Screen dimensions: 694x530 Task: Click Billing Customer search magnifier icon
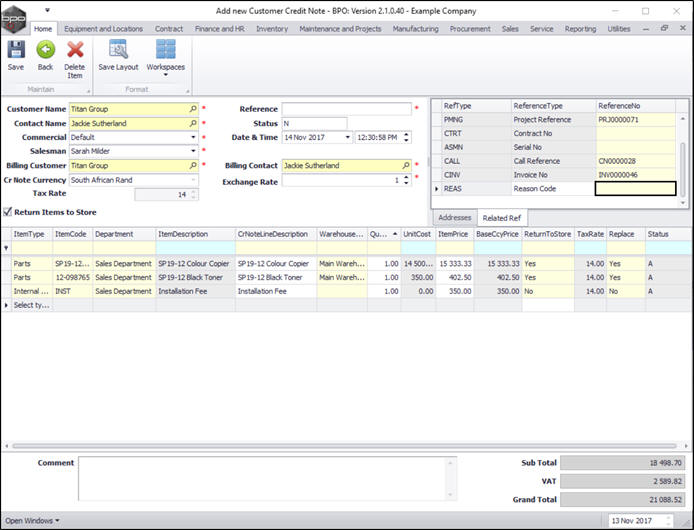click(193, 166)
